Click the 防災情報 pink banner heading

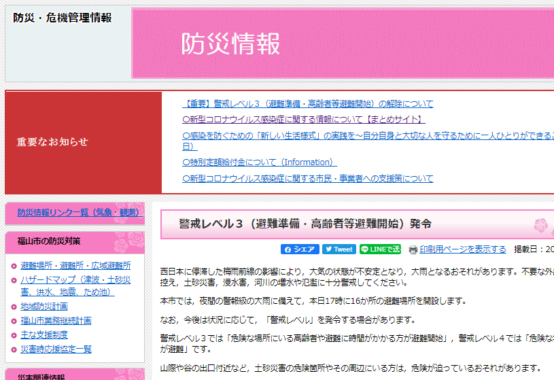(230, 44)
